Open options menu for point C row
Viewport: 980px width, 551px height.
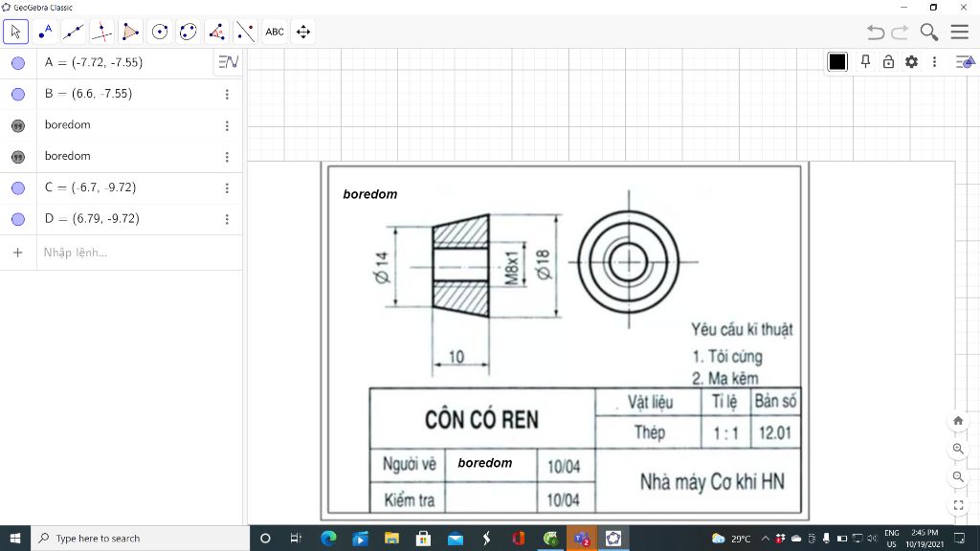coord(227,188)
